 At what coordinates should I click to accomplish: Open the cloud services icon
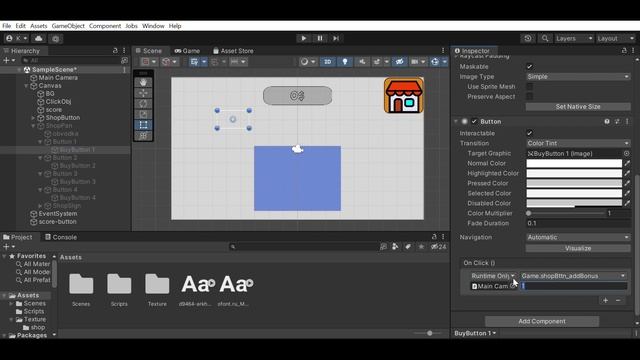tap(39, 38)
